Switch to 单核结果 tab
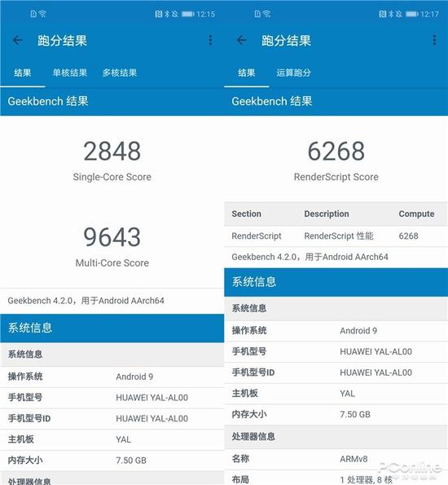 70,73
